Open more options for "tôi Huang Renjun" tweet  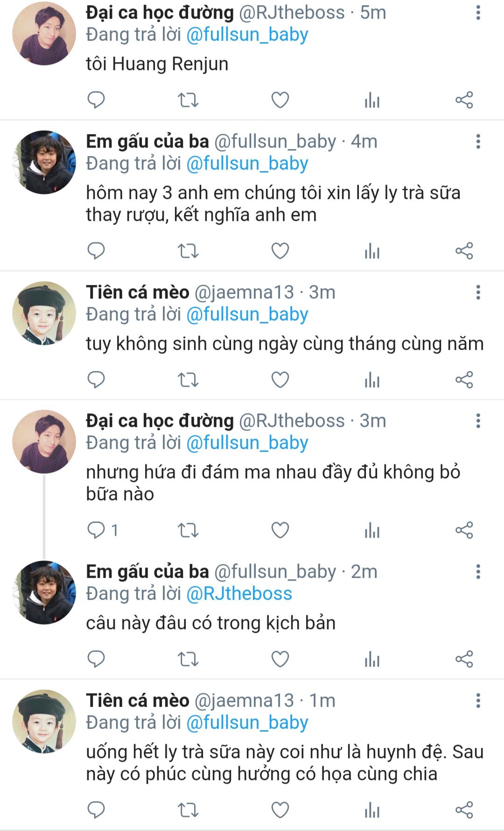[478, 13]
